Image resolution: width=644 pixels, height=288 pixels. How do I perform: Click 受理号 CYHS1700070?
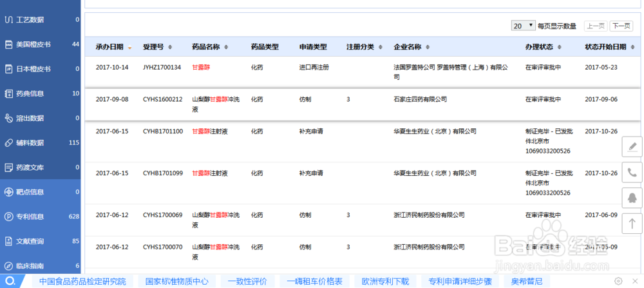(x=163, y=247)
